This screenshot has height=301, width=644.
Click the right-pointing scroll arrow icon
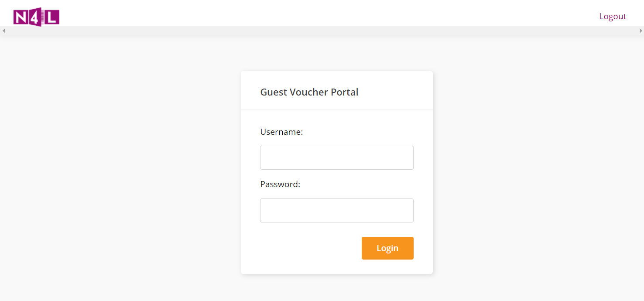(641, 31)
